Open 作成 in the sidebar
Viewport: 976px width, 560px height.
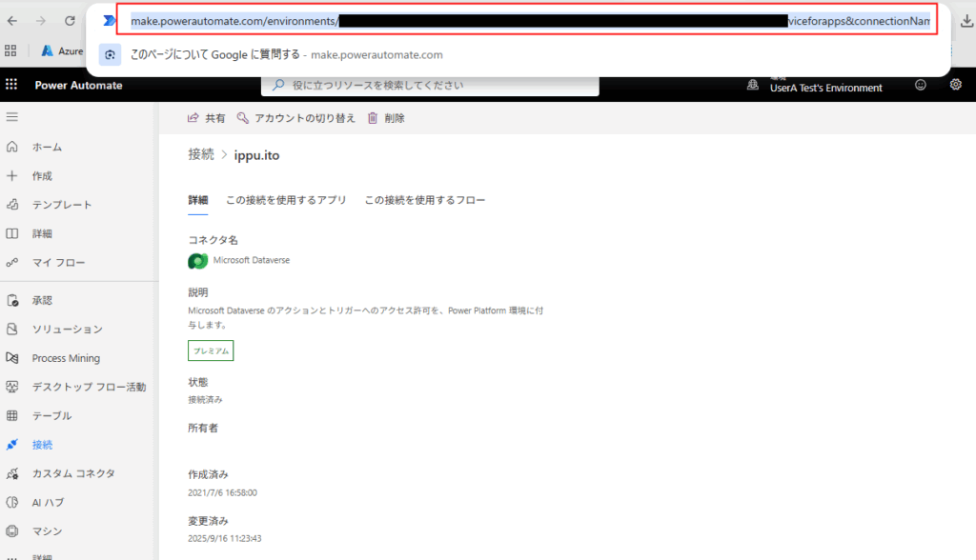pos(42,176)
